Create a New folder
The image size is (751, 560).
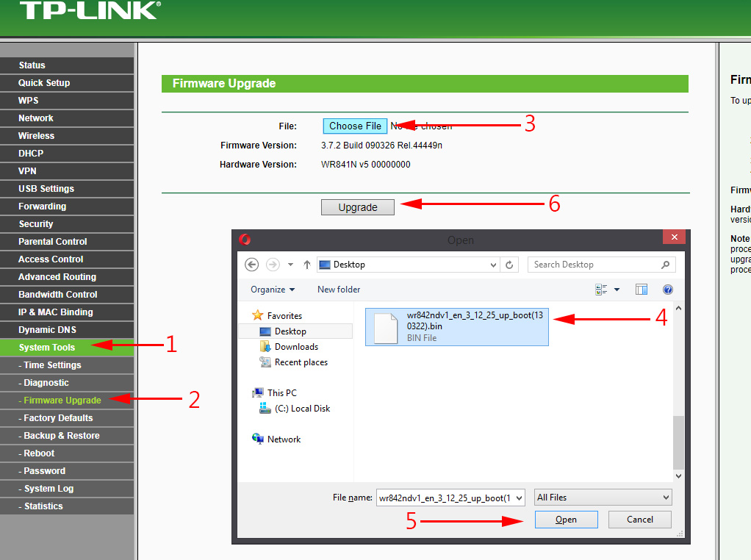point(339,290)
